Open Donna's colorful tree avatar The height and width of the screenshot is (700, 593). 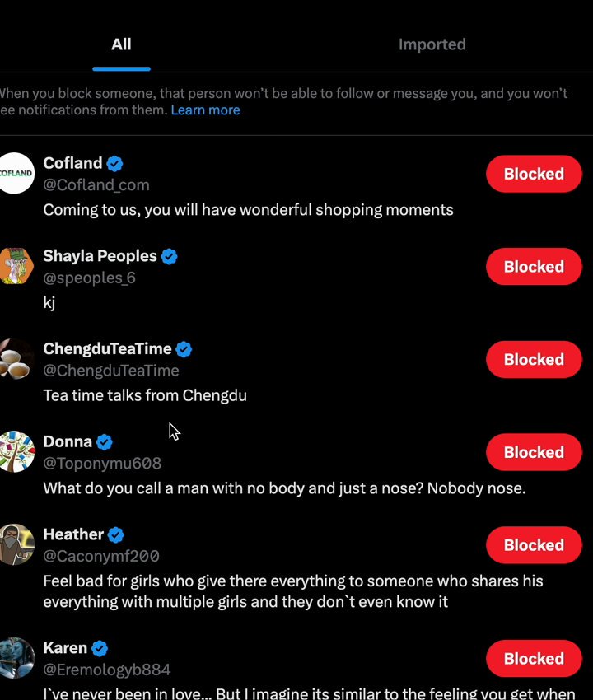click(x=16, y=452)
